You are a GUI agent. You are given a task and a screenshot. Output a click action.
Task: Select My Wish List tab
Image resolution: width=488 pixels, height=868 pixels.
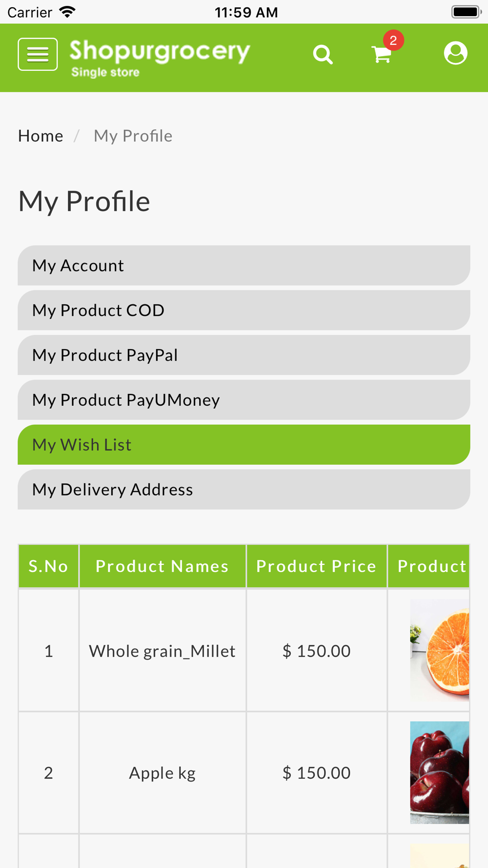pyautogui.click(x=244, y=445)
